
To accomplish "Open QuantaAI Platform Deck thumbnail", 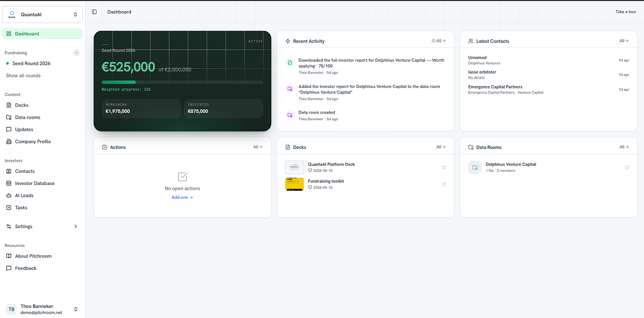I will click(x=294, y=167).
